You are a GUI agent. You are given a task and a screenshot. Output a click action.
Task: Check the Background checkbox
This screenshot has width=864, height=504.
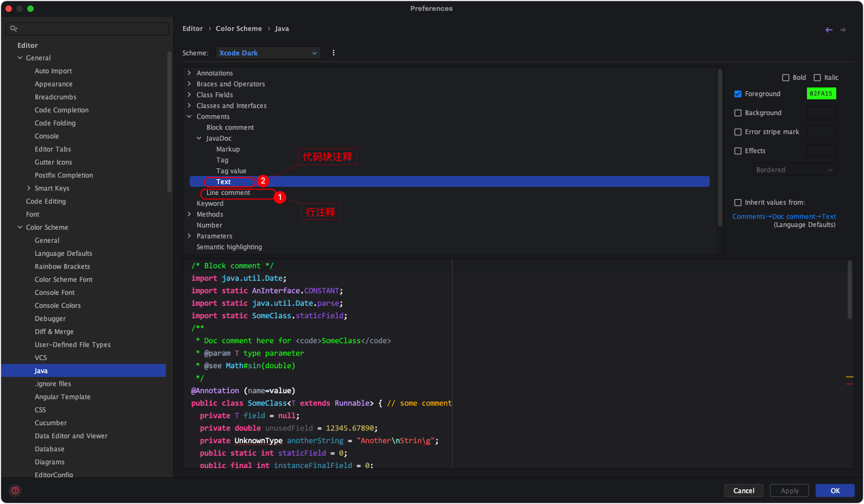tap(738, 113)
